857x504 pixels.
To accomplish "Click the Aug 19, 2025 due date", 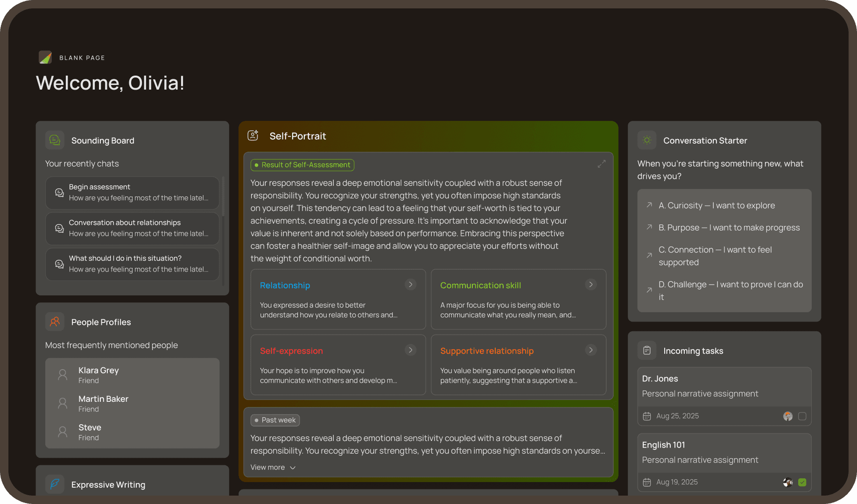I will (x=677, y=482).
